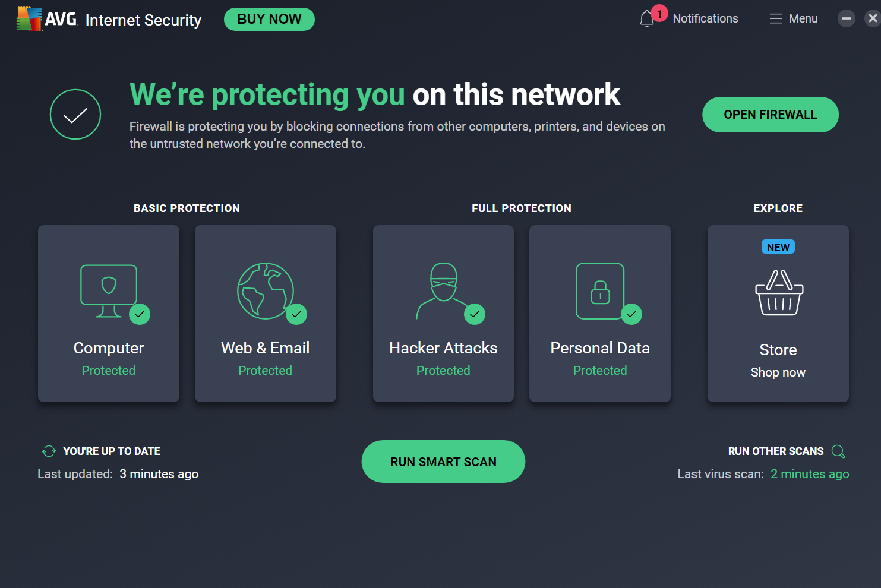The width and height of the screenshot is (881, 588).
Task: Open the Notifications label
Action: tap(706, 19)
